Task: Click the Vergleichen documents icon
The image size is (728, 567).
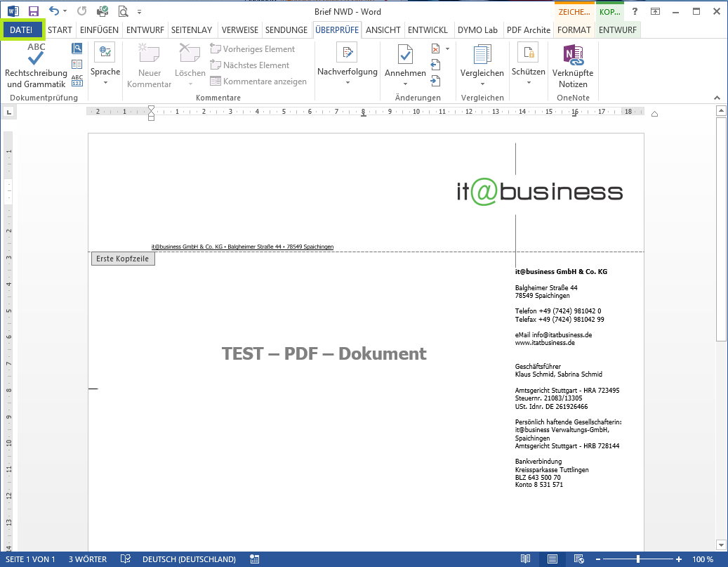Action: click(x=482, y=55)
